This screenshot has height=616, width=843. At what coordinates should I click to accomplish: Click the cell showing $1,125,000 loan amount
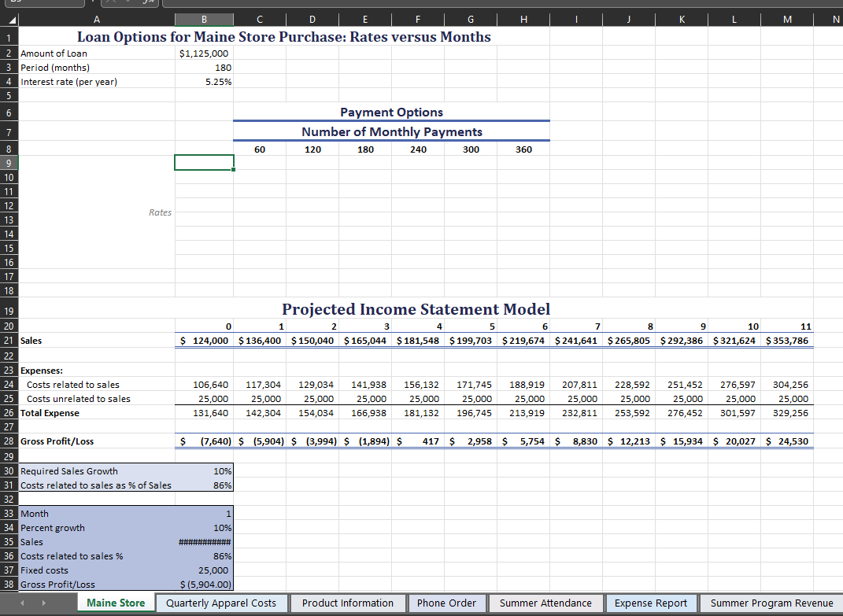204,53
